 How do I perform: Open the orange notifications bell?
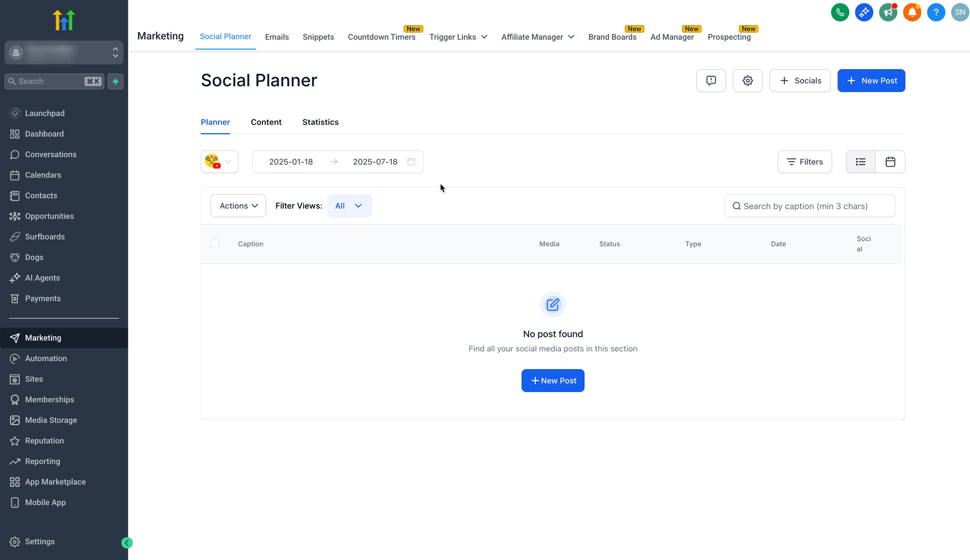912,12
